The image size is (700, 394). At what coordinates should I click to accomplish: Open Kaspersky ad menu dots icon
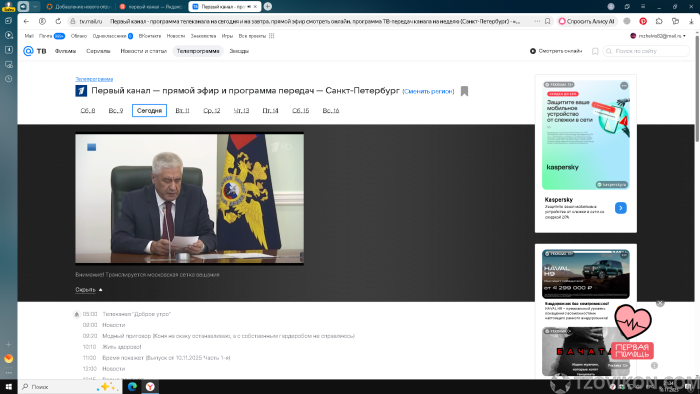624,85
